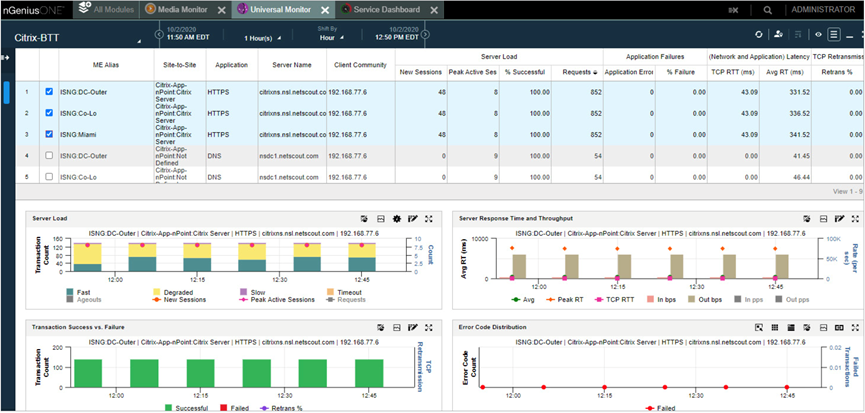Viewport: 865px width, 413px height.
Task: Click edit icon in Transaction Success vs. Failure panel
Action: 412,327
